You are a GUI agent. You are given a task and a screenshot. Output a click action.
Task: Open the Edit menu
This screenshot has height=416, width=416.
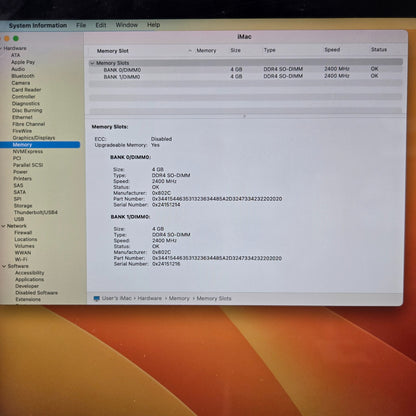(x=101, y=25)
